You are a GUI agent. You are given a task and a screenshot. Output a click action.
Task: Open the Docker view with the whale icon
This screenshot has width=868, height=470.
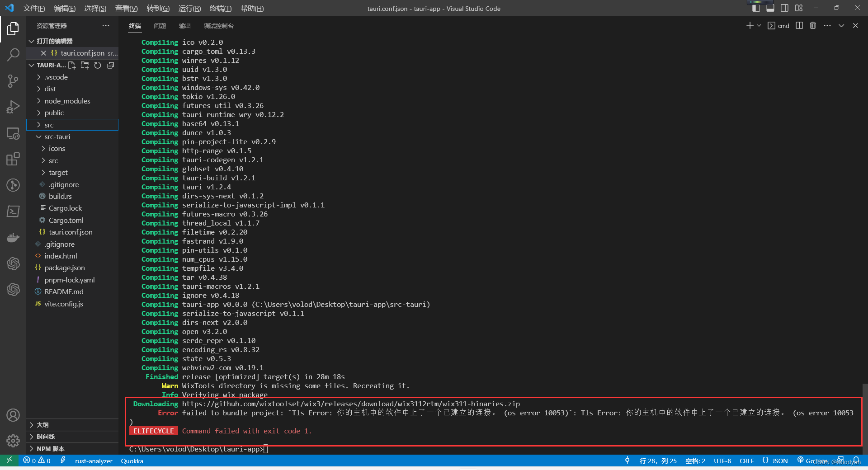pyautogui.click(x=13, y=237)
